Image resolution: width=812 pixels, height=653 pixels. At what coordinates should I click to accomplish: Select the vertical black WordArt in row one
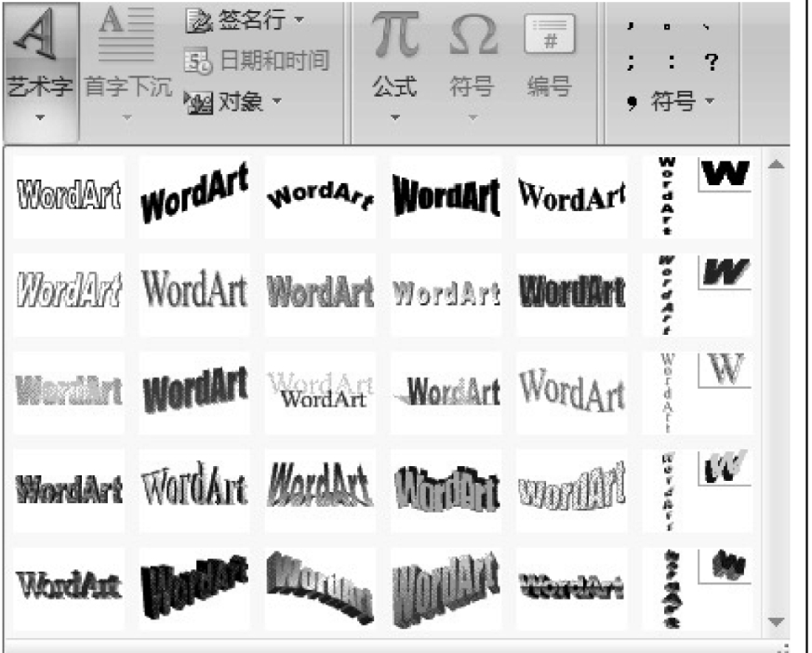(667, 196)
